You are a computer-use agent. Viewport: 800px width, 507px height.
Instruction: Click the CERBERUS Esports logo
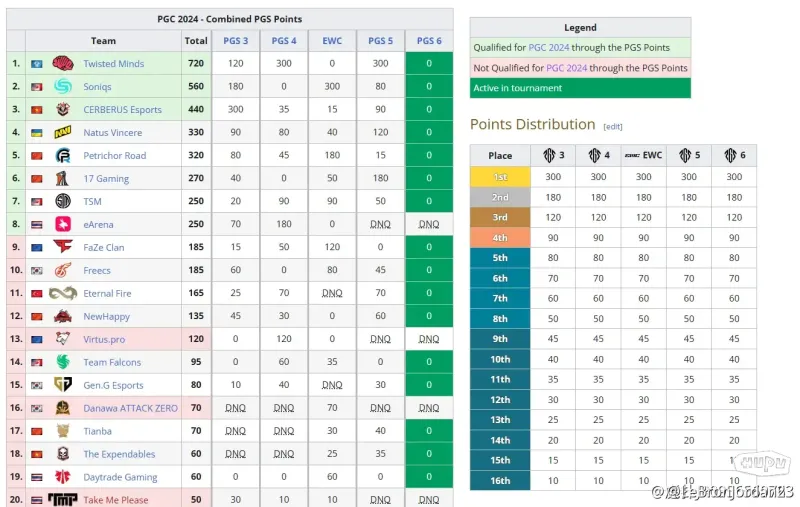click(63, 109)
